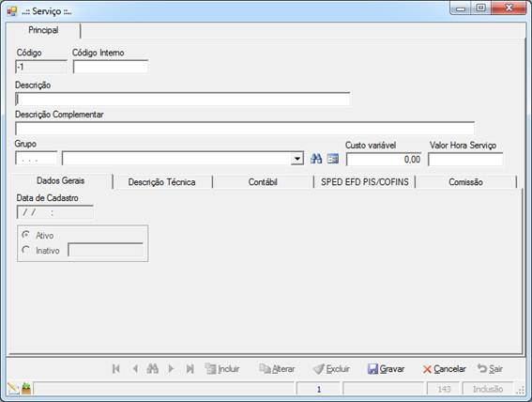Open the group list icon next to binoculars
532x402 pixels.
point(333,159)
